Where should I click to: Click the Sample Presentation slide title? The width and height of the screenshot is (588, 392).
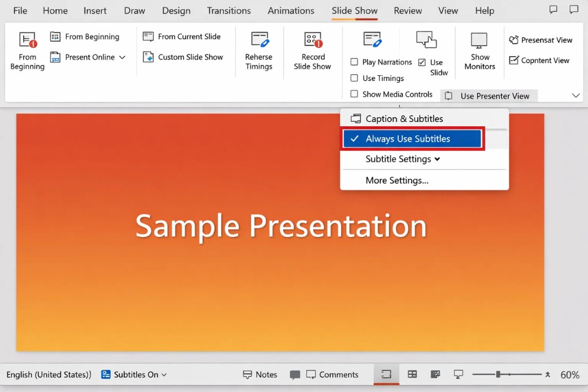pos(281,226)
